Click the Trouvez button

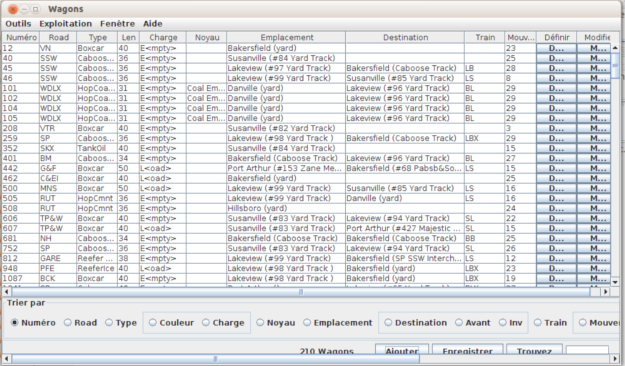pyautogui.click(x=534, y=350)
